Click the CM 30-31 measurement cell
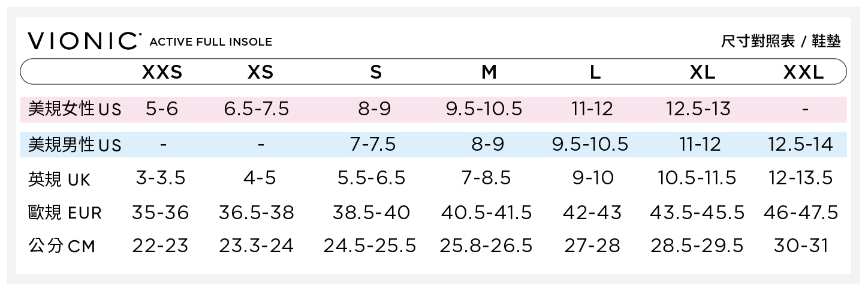This screenshot has height=293, width=868. tap(800, 246)
